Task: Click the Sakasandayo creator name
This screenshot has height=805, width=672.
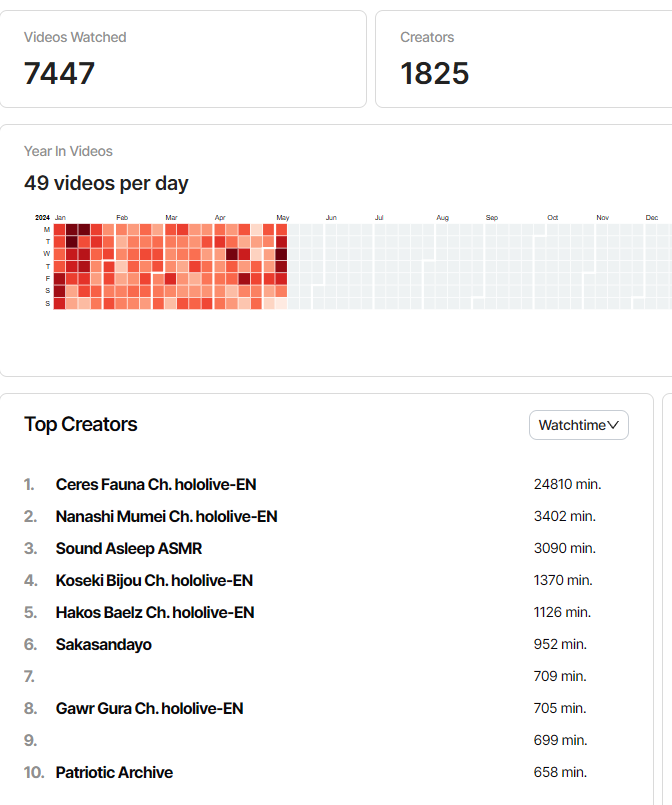Action: click(104, 644)
